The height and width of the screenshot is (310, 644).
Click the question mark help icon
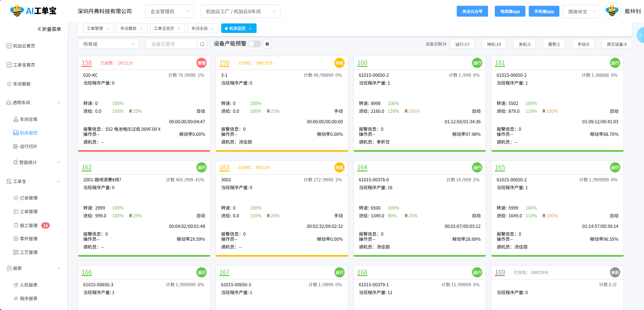coord(267,44)
